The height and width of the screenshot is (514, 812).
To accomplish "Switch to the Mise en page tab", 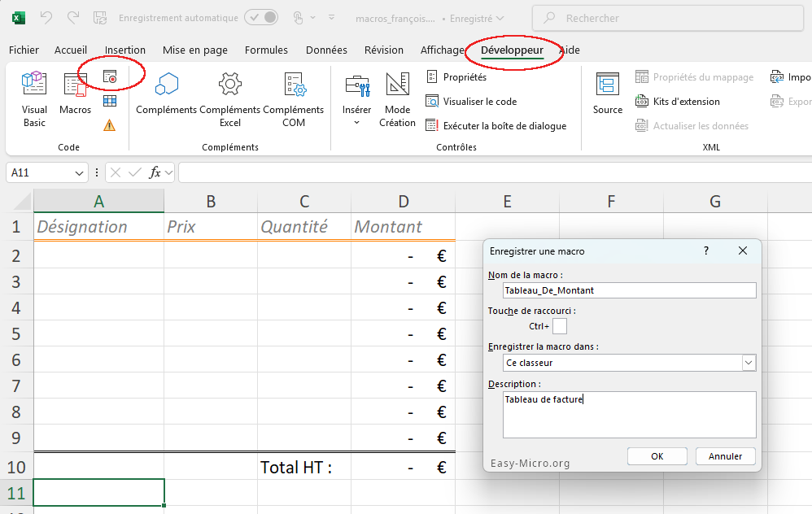I will tap(194, 50).
